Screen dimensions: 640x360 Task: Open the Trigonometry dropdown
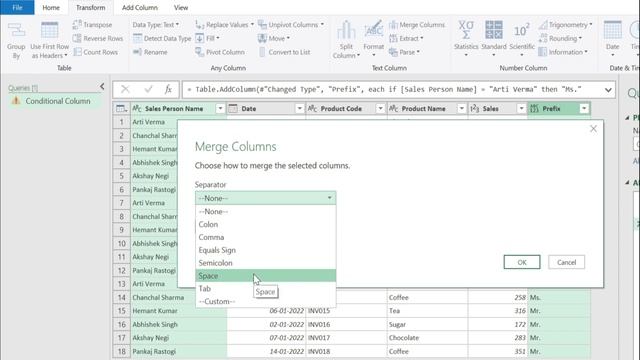[565, 24]
